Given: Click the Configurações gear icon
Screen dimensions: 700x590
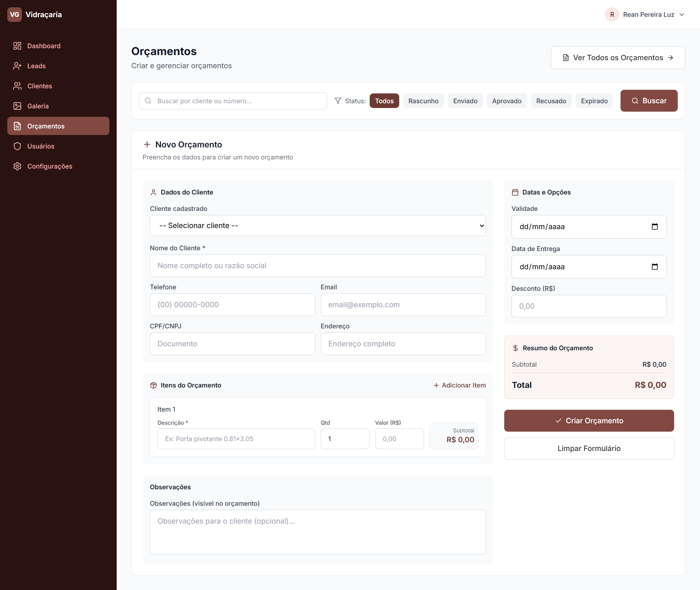Looking at the screenshot, I should (17, 166).
